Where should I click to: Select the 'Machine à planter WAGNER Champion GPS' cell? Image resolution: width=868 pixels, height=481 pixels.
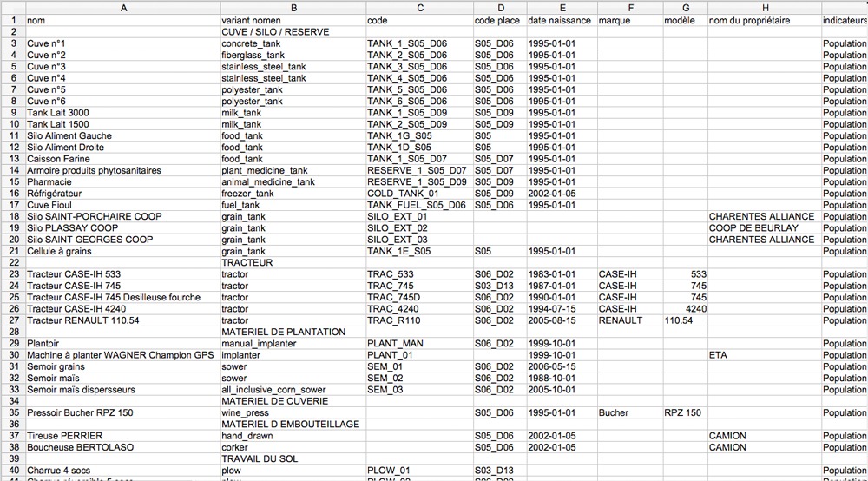tap(123, 355)
